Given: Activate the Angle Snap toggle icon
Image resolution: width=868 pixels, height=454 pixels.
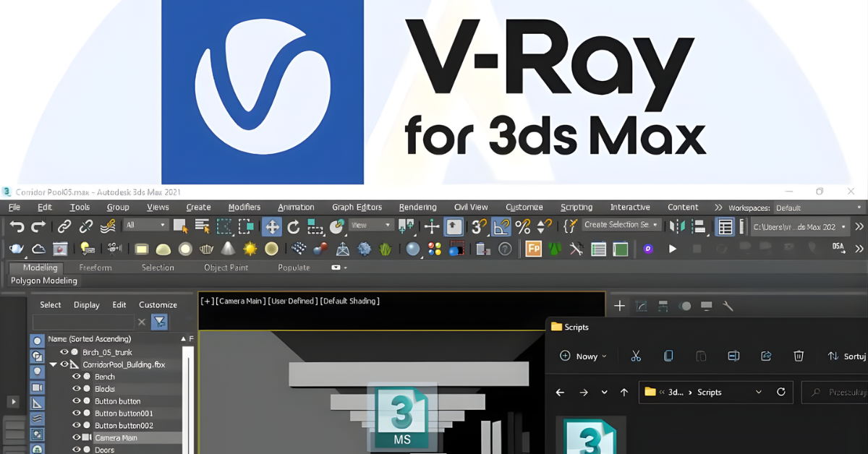Looking at the screenshot, I should (x=501, y=227).
